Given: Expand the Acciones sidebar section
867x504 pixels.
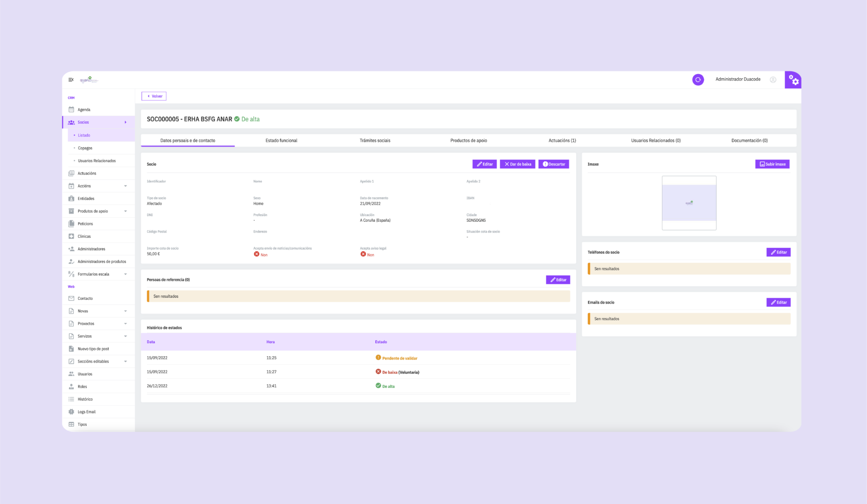Looking at the screenshot, I should (x=126, y=186).
